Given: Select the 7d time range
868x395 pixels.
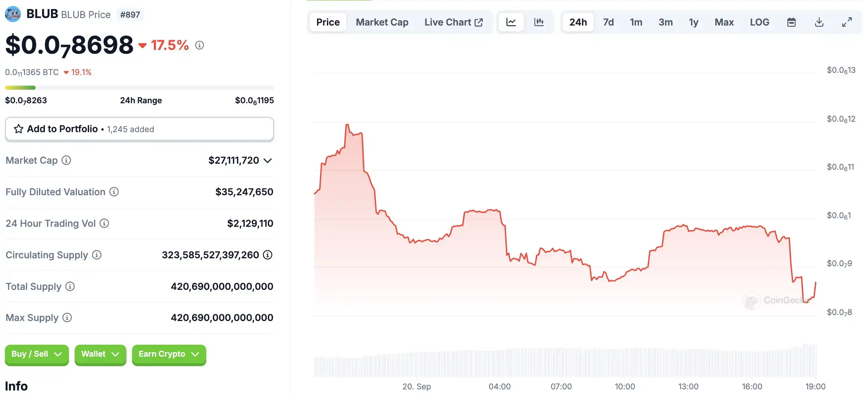Looking at the screenshot, I should point(608,22).
